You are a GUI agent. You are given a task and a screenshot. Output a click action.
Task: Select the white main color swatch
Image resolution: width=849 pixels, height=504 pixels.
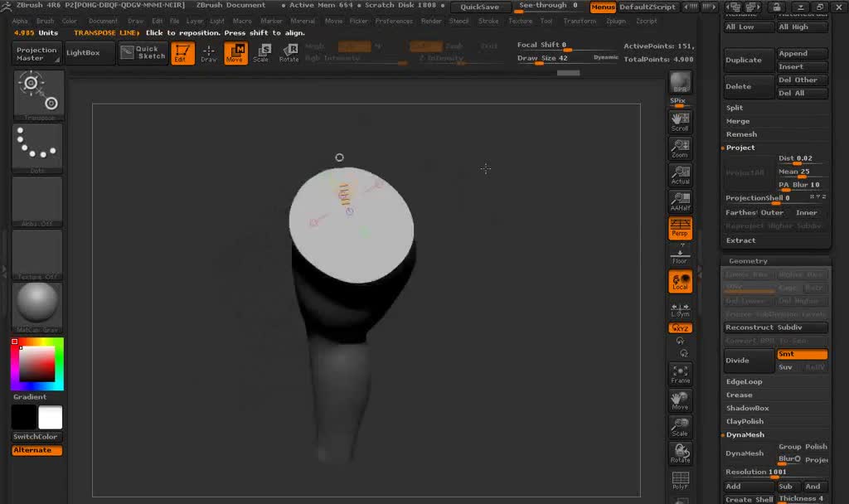click(51, 418)
